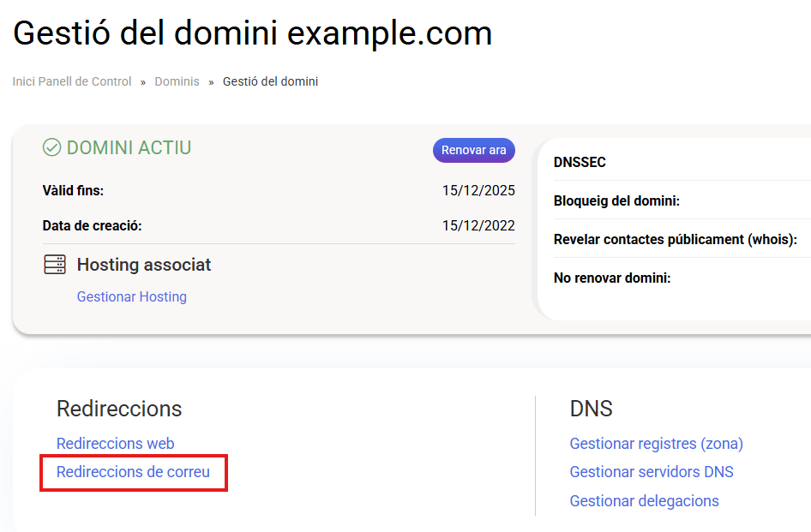Click the DNSSEC setting label
This screenshot has width=811, height=532.
pos(580,163)
